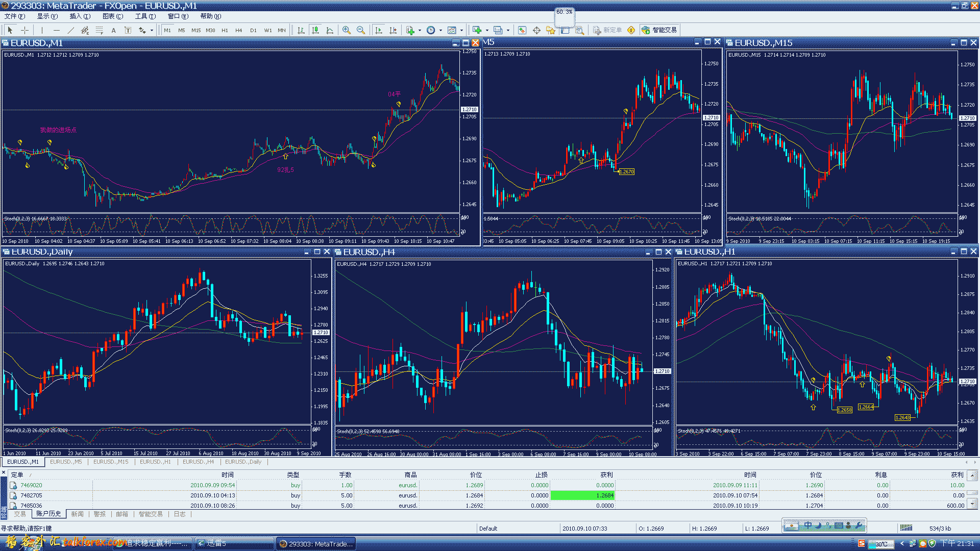
Task: Close the terminal panel with X
Action: coord(4,473)
